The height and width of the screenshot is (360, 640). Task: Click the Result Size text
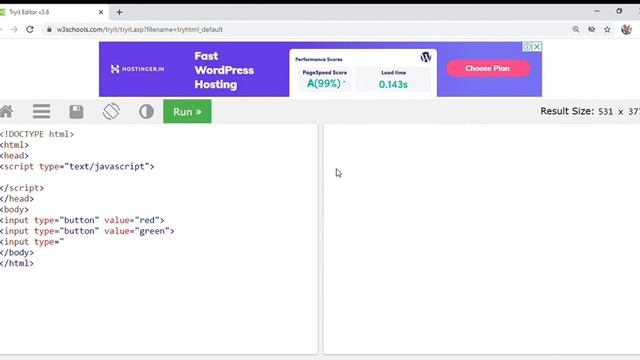tap(590, 111)
